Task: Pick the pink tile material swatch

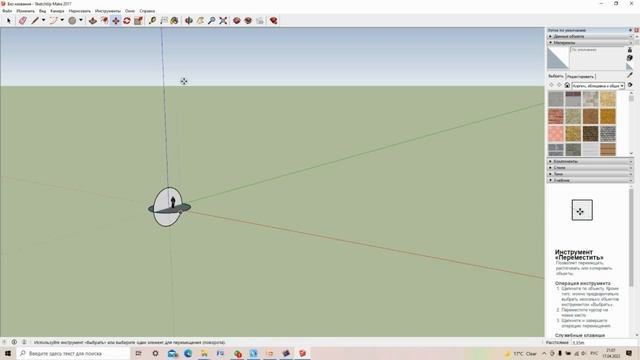Action: pos(556,133)
